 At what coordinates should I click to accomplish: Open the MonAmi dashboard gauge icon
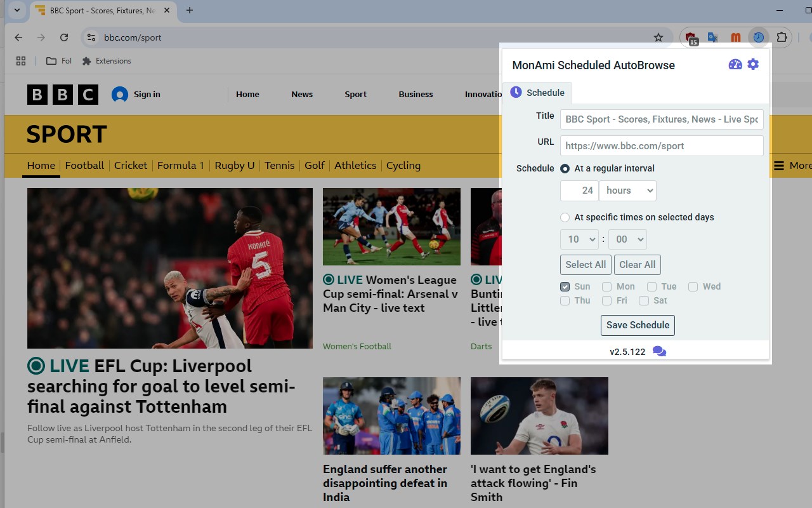click(x=735, y=64)
